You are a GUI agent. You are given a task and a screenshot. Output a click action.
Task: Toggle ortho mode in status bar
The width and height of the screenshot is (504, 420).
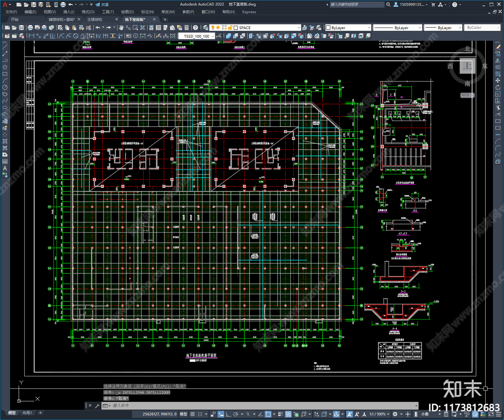tap(228, 414)
